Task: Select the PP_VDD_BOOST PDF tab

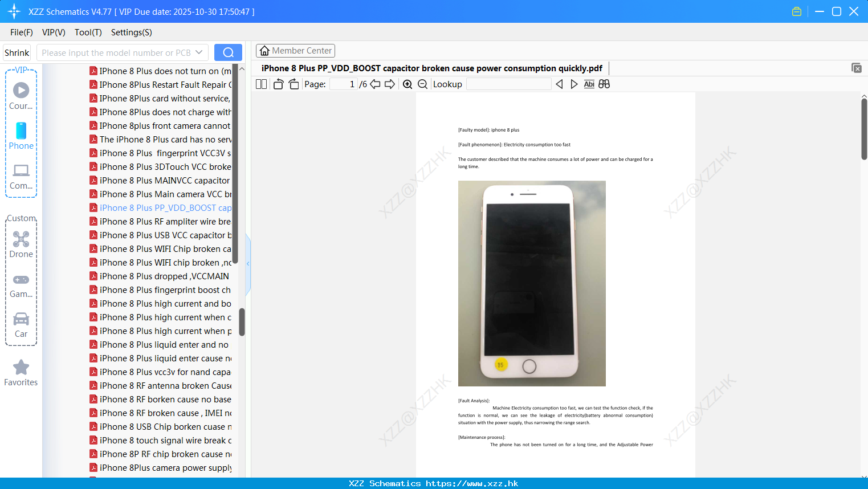Action: pos(432,68)
